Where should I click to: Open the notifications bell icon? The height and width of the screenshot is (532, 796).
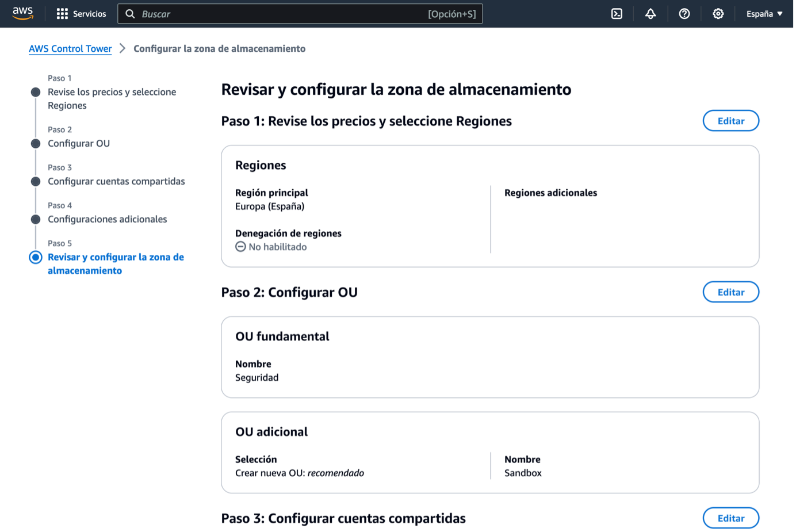click(x=650, y=13)
